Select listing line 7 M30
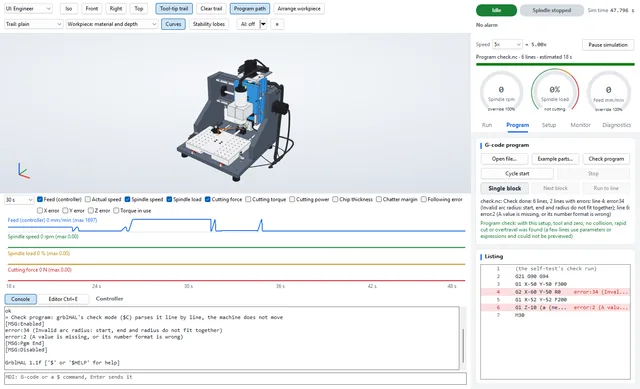The height and width of the screenshot is (389, 640). coord(555,315)
